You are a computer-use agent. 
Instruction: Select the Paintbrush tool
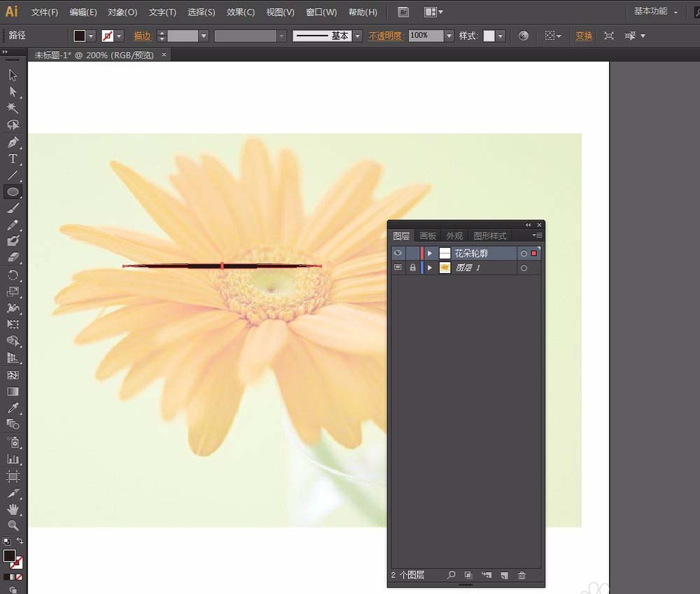(13, 208)
